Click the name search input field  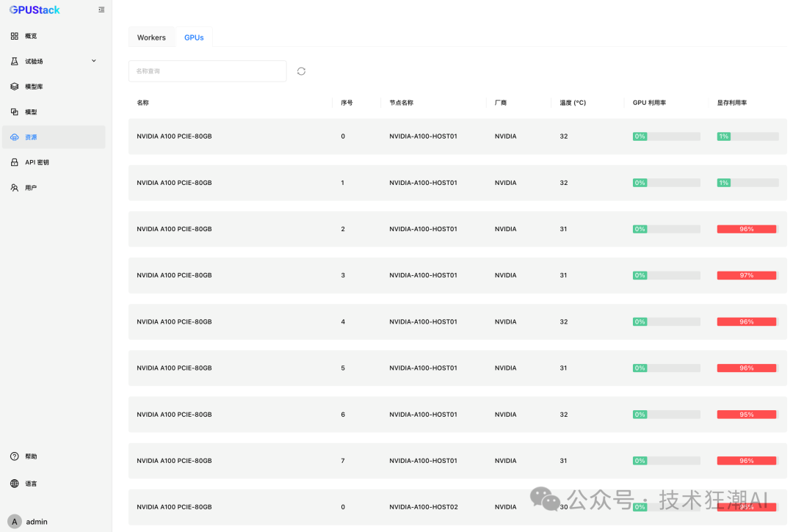(x=207, y=71)
